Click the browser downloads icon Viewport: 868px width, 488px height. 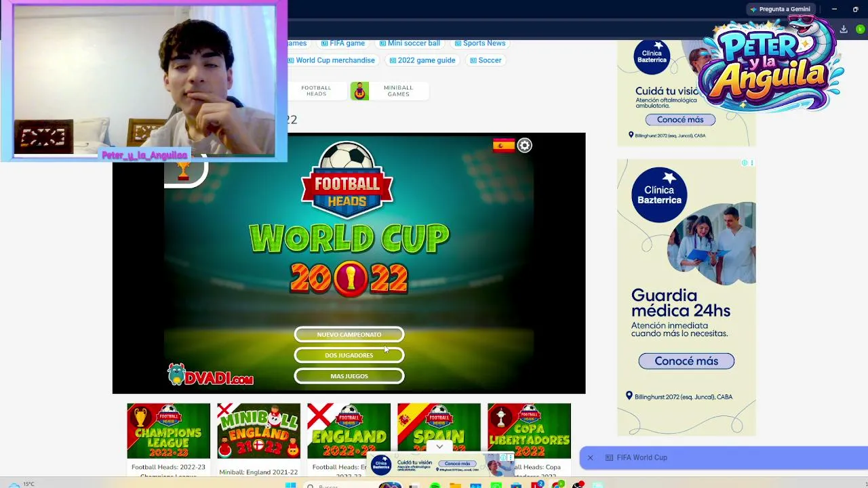pos(844,29)
